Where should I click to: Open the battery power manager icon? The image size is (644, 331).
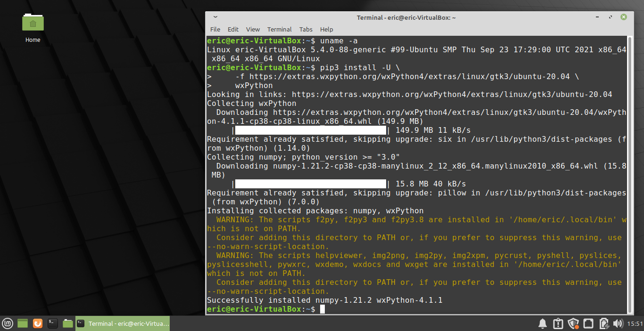(x=603, y=323)
